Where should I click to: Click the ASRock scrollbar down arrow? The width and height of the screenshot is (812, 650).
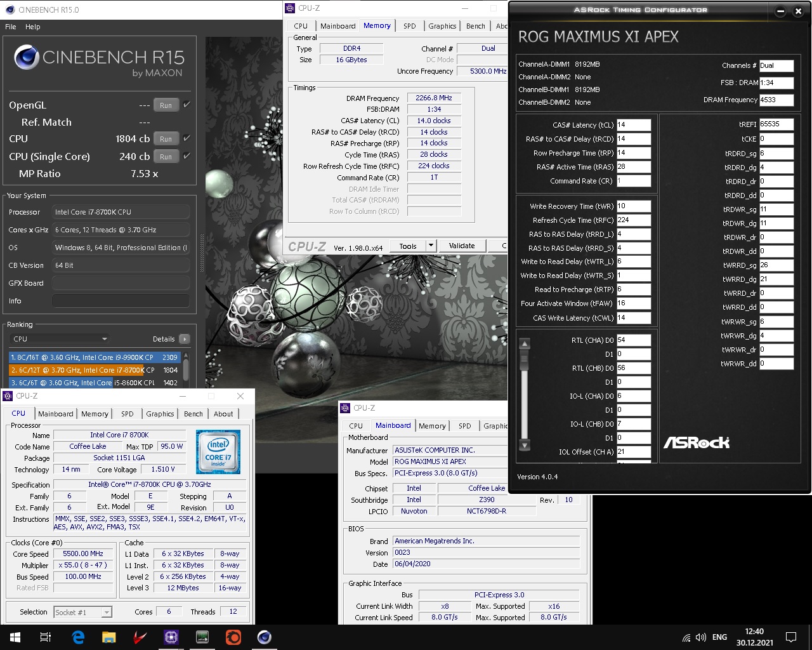(x=525, y=446)
